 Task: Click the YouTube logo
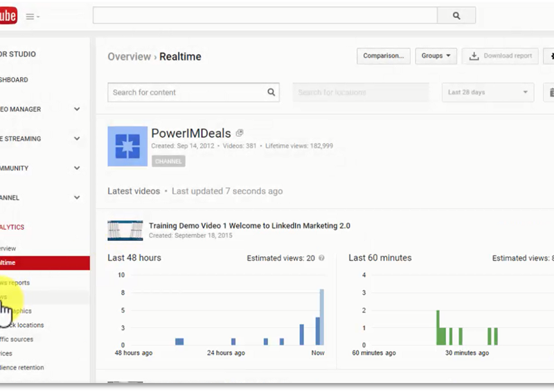[x=8, y=15]
